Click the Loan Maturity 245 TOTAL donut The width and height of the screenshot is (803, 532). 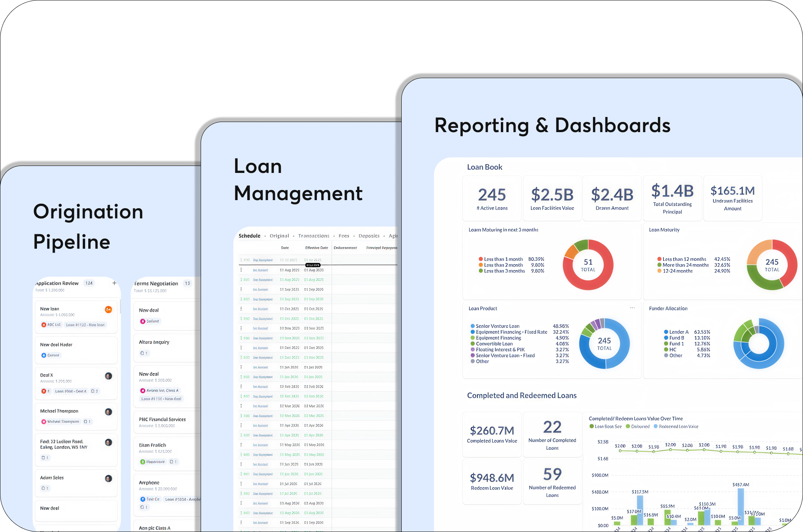pos(772,265)
